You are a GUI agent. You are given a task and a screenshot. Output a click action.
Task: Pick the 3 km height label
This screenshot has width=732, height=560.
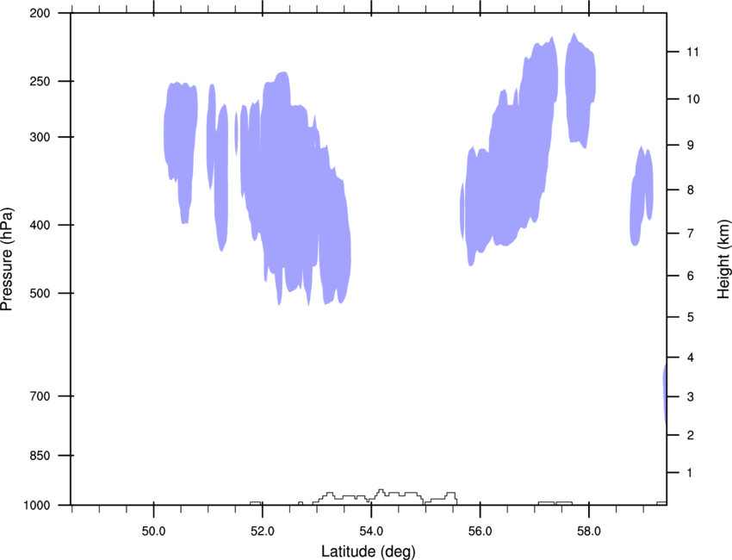pos(690,397)
